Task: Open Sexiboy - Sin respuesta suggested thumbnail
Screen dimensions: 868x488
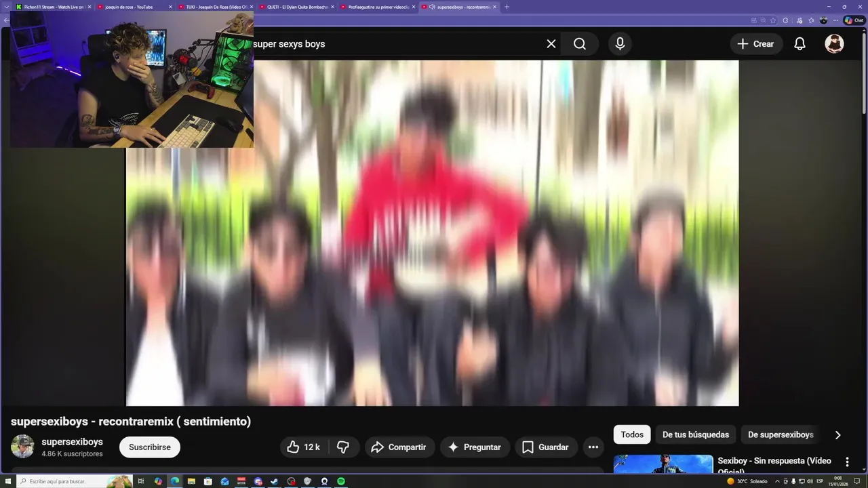Action: tap(663, 464)
